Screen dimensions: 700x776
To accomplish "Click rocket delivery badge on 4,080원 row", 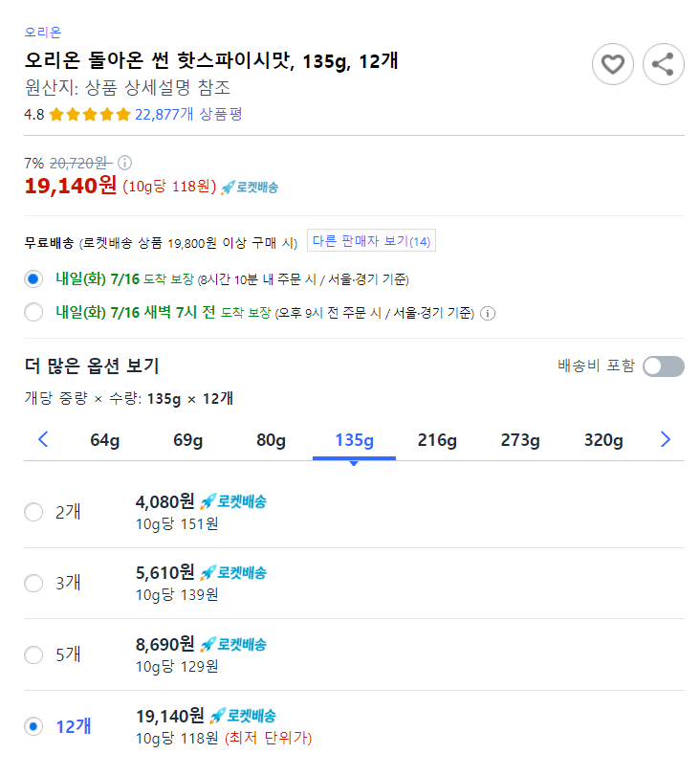I will coord(233,501).
